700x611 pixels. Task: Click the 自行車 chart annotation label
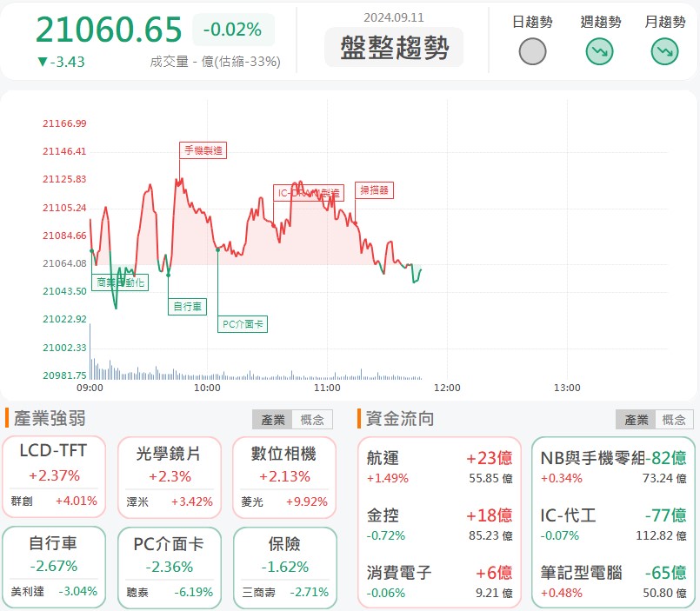click(x=187, y=307)
